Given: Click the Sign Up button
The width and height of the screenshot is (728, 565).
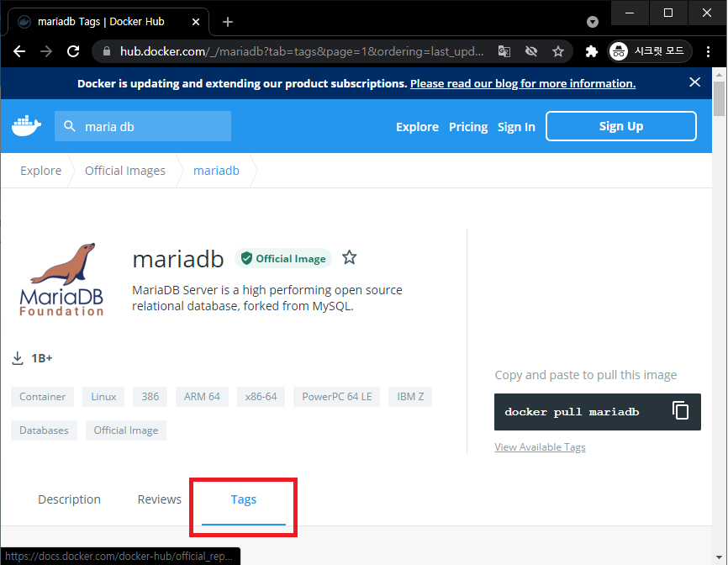Looking at the screenshot, I should coord(620,126).
